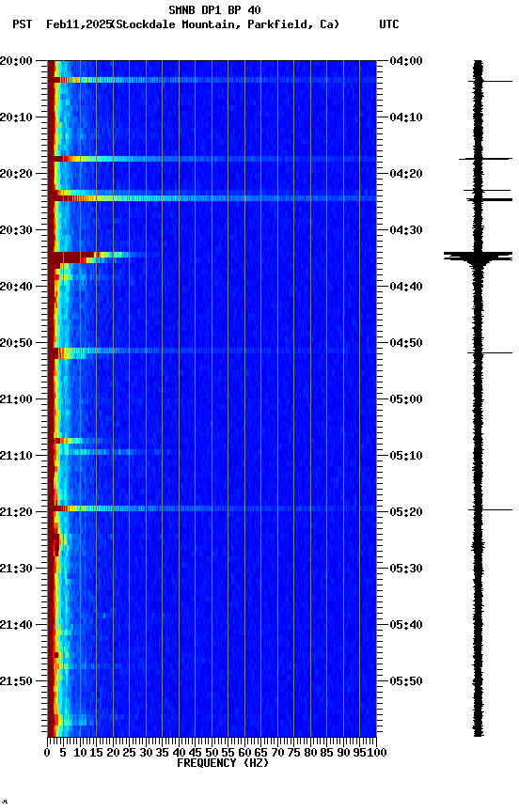
Task: Click the 05:40 UTC time label
Action: pyautogui.click(x=406, y=625)
